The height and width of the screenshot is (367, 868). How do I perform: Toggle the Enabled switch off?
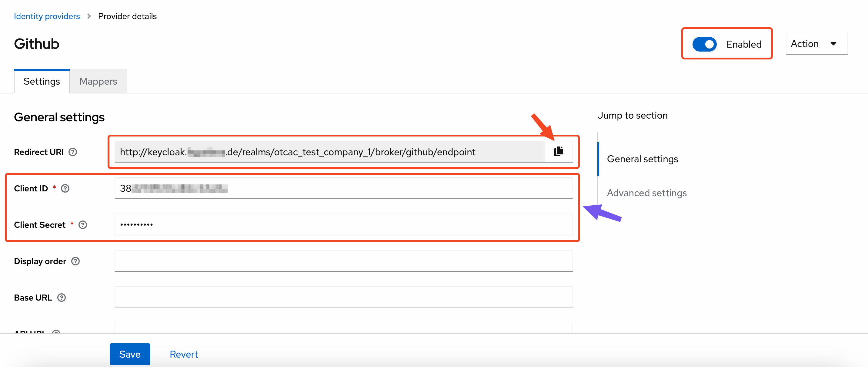(704, 44)
